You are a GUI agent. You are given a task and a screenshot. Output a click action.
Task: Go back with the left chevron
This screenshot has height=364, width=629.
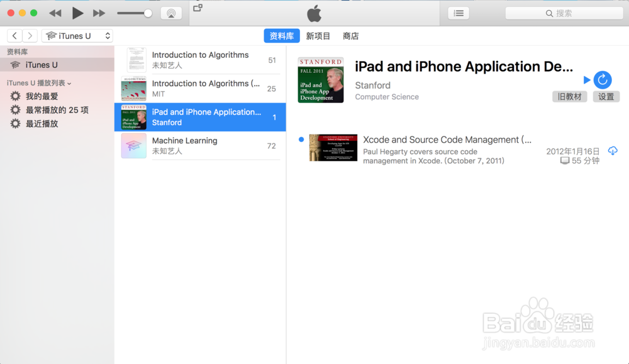tap(14, 36)
